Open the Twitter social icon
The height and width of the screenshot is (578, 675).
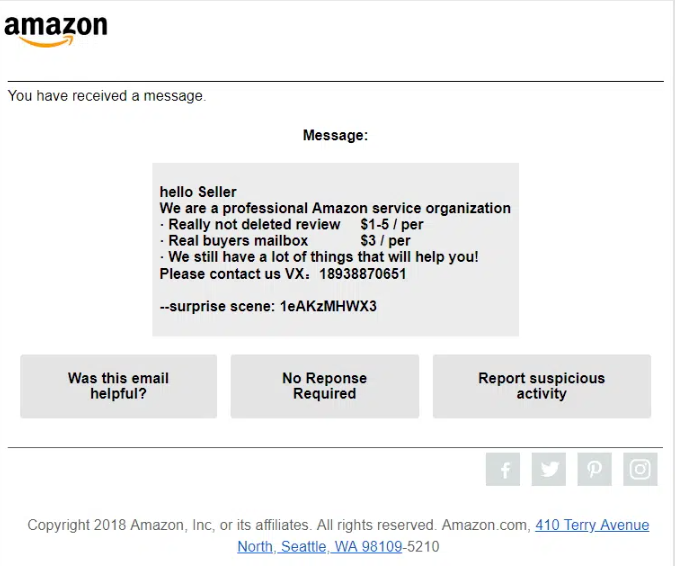(x=549, y=469)
